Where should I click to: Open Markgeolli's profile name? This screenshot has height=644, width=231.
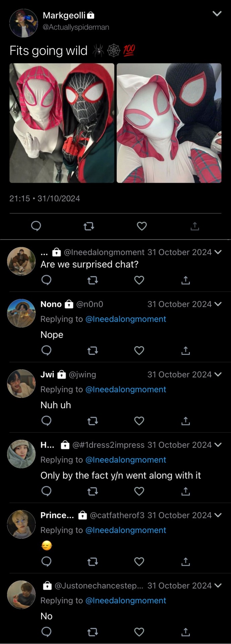pos(64,15)
